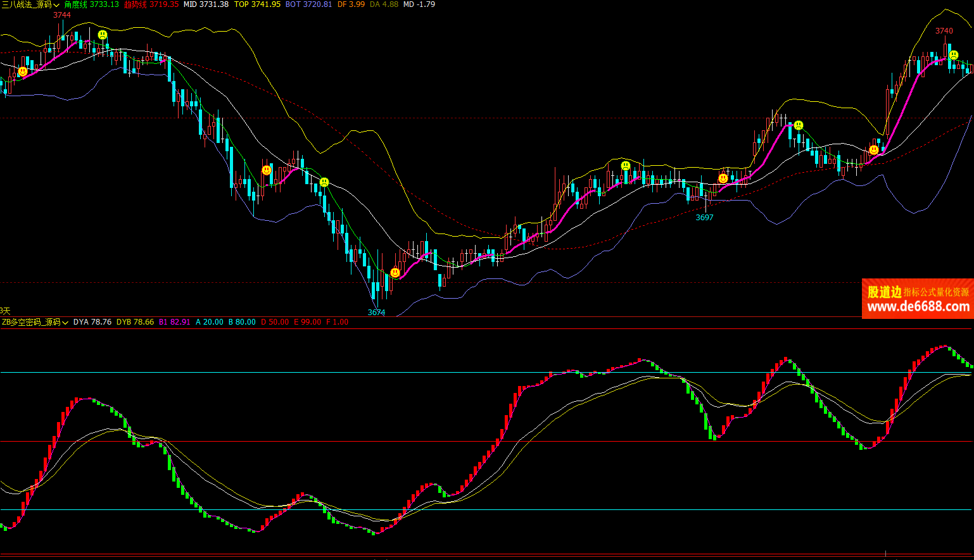Click the smiley face nearest the 3697 label

(x=723, y=178)
